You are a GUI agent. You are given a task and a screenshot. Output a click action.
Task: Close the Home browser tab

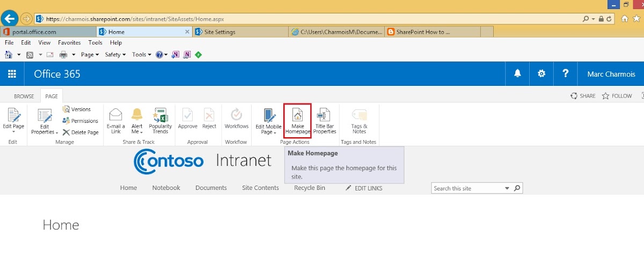pyautogui.click(x=187, y=32)
